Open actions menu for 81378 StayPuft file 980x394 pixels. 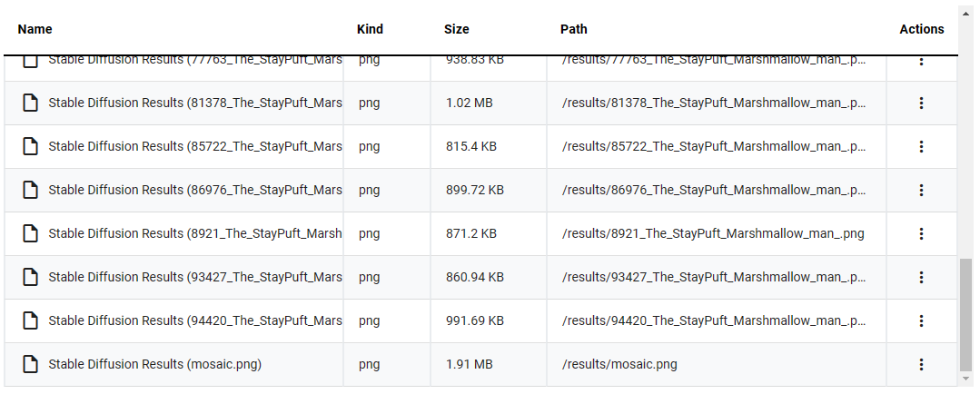tap(921, 103)
